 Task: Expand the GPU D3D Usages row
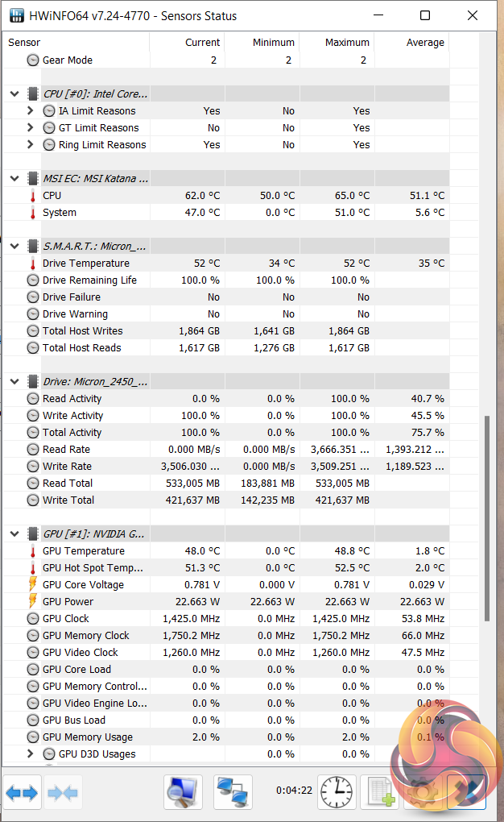[31, 754]
